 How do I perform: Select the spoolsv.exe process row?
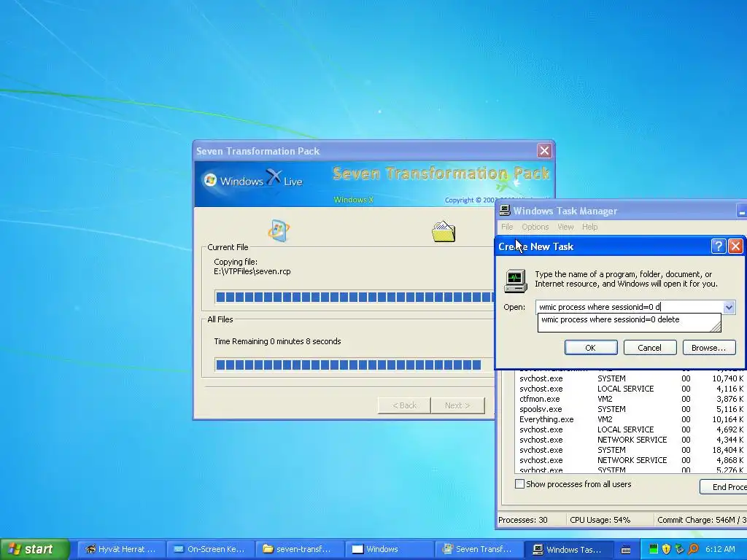click(x=631, y=409)
